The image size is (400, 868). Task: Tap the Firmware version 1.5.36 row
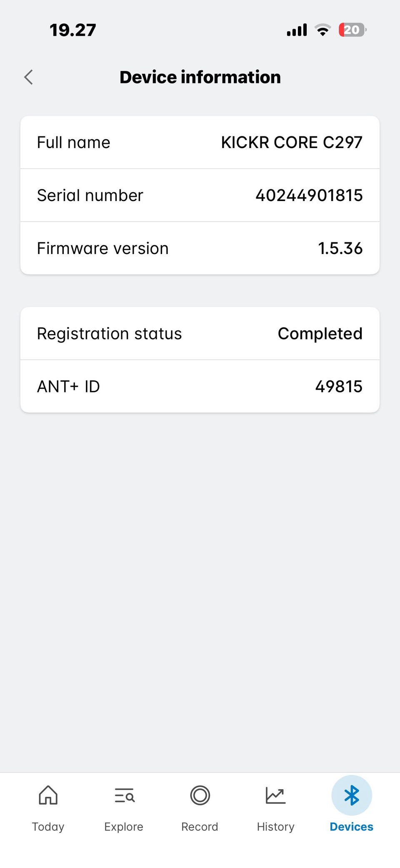(200, 248)
